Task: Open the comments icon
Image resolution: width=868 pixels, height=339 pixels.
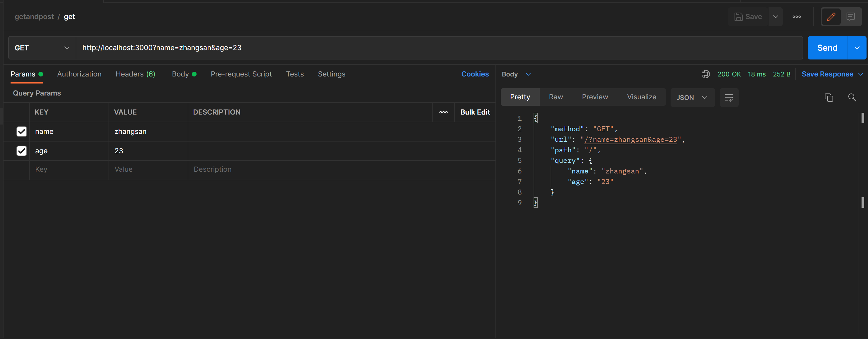Action: point(850,16)
